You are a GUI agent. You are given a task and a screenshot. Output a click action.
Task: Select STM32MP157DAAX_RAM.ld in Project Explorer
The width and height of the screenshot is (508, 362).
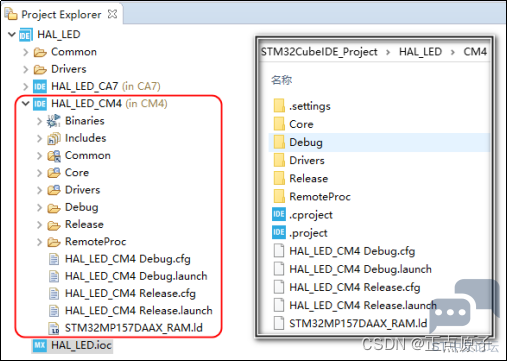(x=134, y=328)
